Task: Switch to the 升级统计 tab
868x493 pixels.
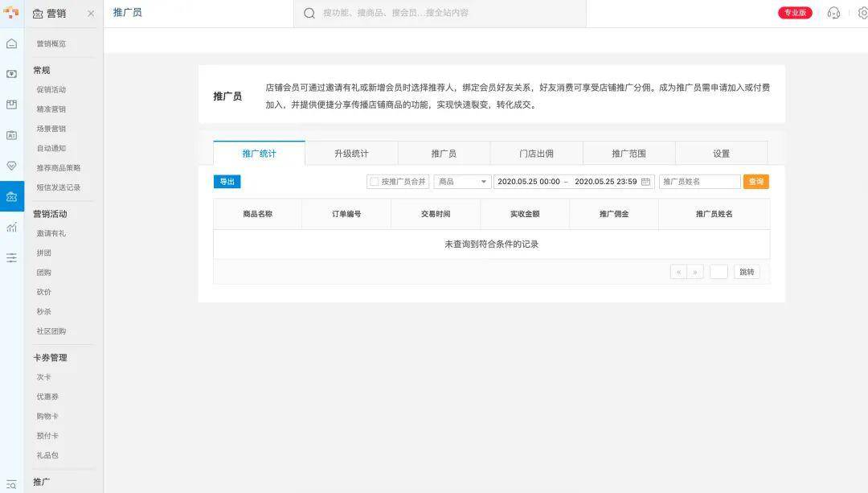Action: pos(351,154)
